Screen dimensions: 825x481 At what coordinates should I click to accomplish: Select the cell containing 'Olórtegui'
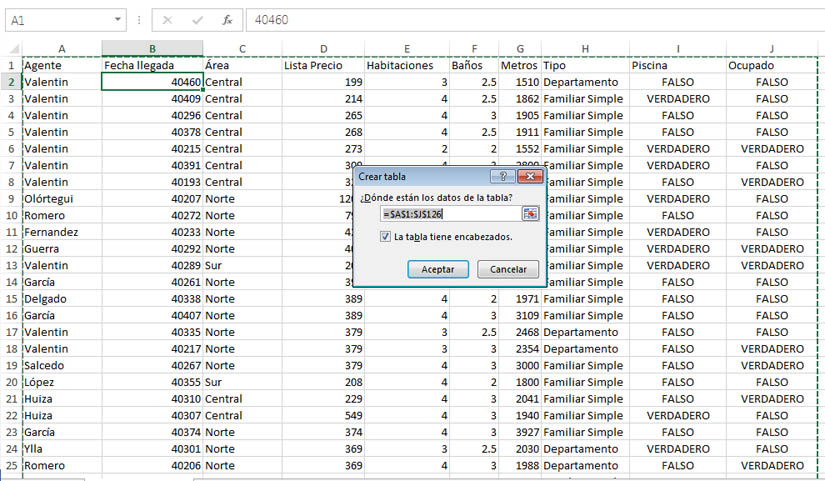tap(61, 199)
